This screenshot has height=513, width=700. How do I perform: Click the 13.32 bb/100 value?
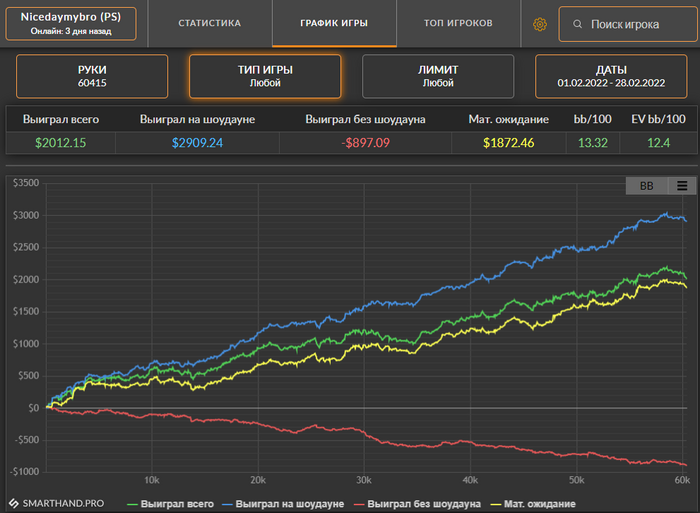click(x=593, y=143)
